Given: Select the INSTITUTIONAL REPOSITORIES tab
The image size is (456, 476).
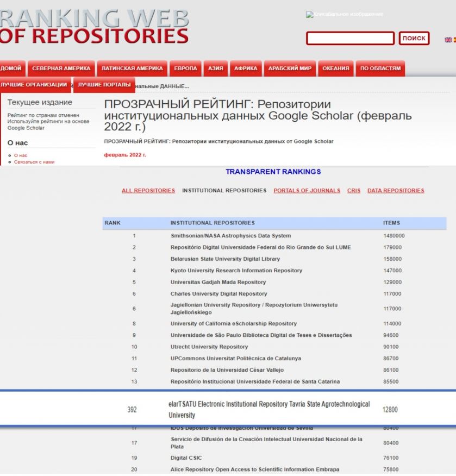Looking at the screenshot, I should coord(224,191).
